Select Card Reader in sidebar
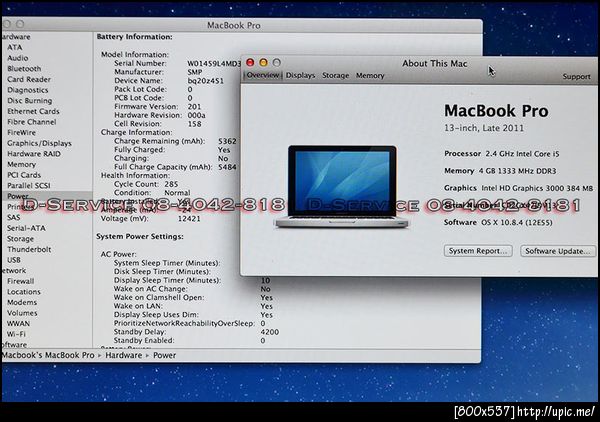The height and width of the screenshot is (422, 600). coord(29,80)
